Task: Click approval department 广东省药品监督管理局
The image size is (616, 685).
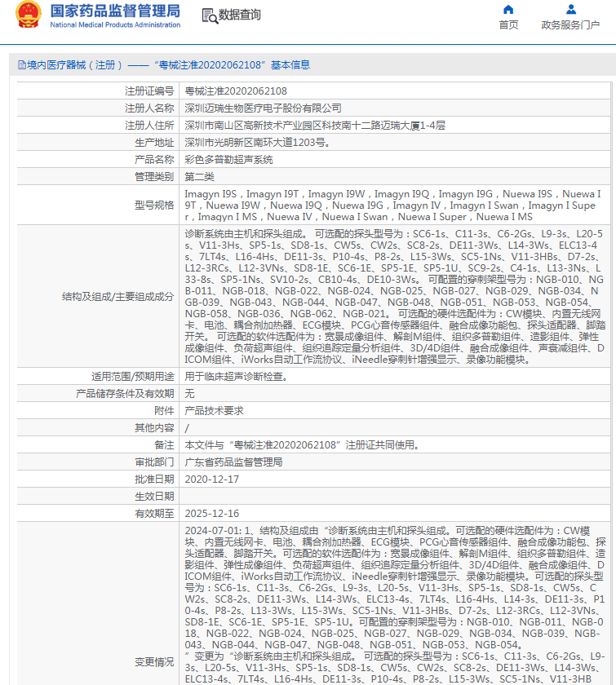Action: click(x=233, y=462)
